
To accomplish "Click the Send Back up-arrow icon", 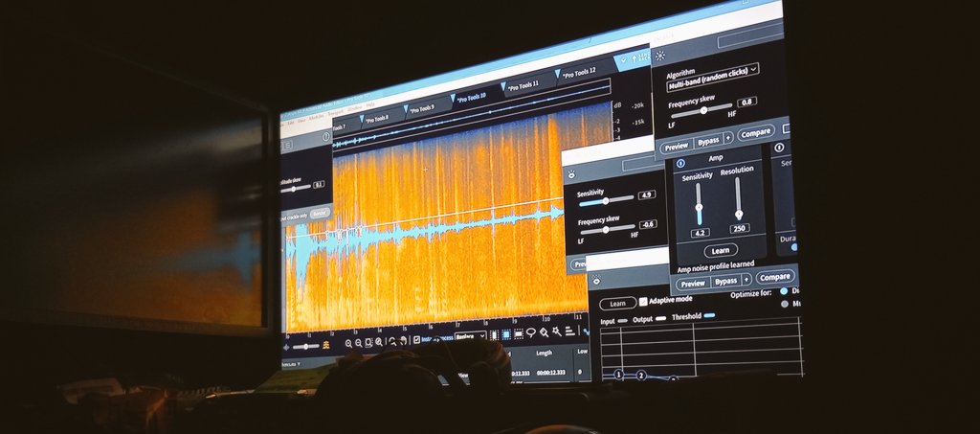I will (635, 58).
